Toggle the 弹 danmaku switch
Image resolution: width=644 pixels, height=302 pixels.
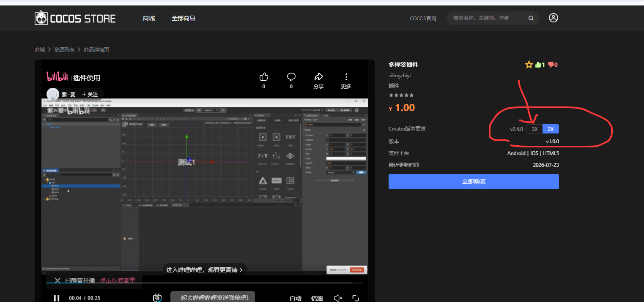[157, 298]
